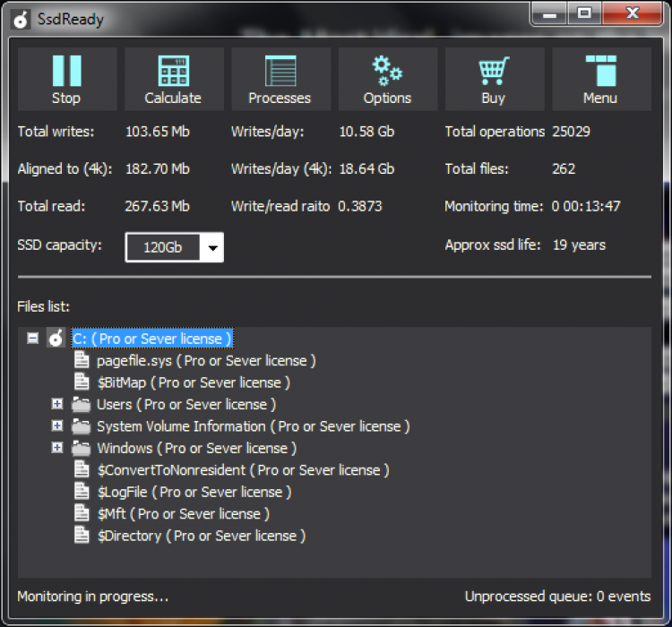Viewport: 672px width, 627px height.
Task: Click the $BitMap file icon
Action: [82, 382]
